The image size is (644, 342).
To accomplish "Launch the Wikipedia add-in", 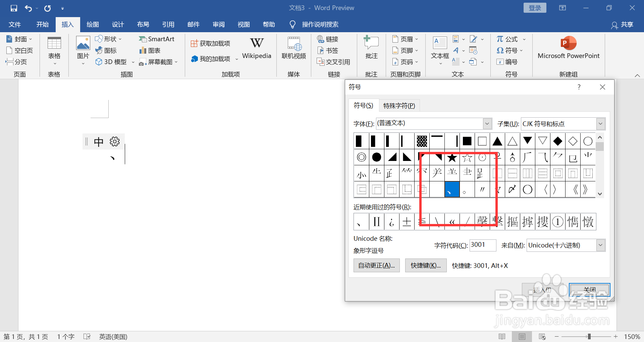I will (257, 49).
